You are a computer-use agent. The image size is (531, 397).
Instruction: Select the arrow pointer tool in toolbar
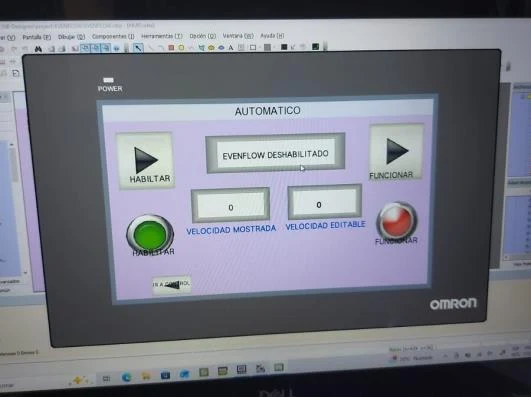tap(138, 48)
